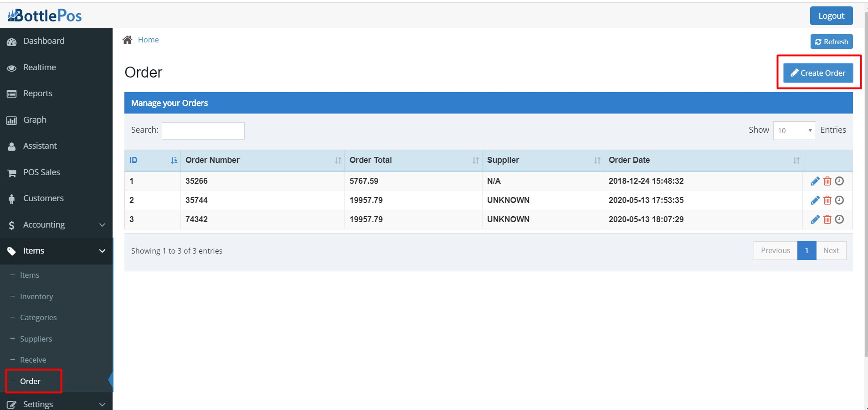
Task: Expand the Settings submenu chevron
Action: [x=102, y=405]
